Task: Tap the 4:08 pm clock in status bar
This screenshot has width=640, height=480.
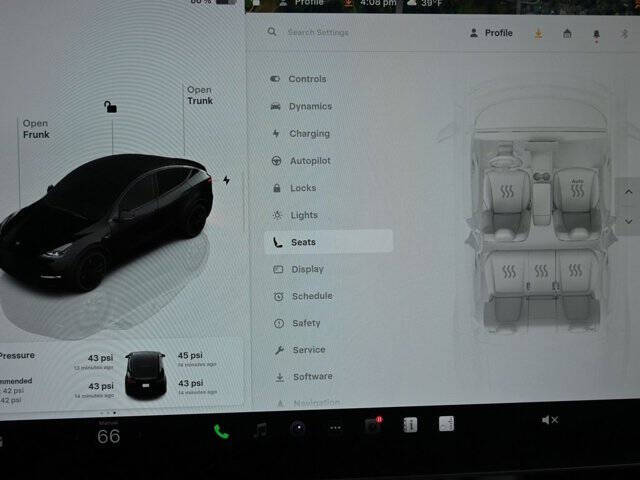Action: coord(378,3)
